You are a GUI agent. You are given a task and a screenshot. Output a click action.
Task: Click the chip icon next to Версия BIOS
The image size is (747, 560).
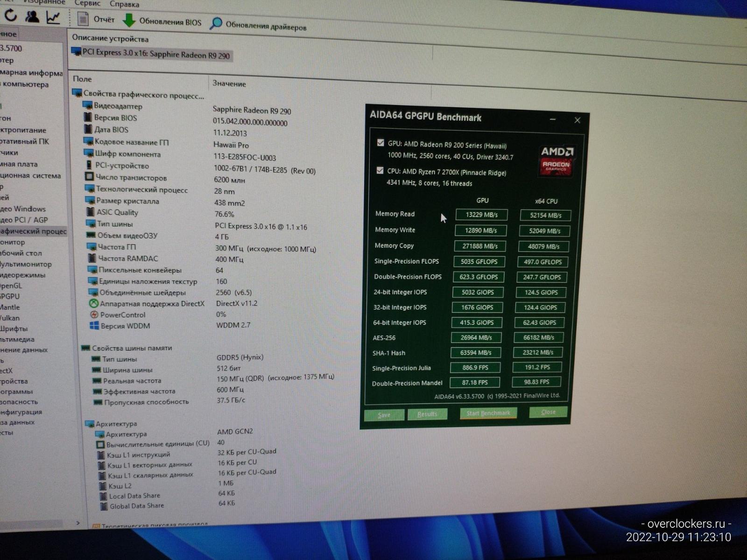88,117
